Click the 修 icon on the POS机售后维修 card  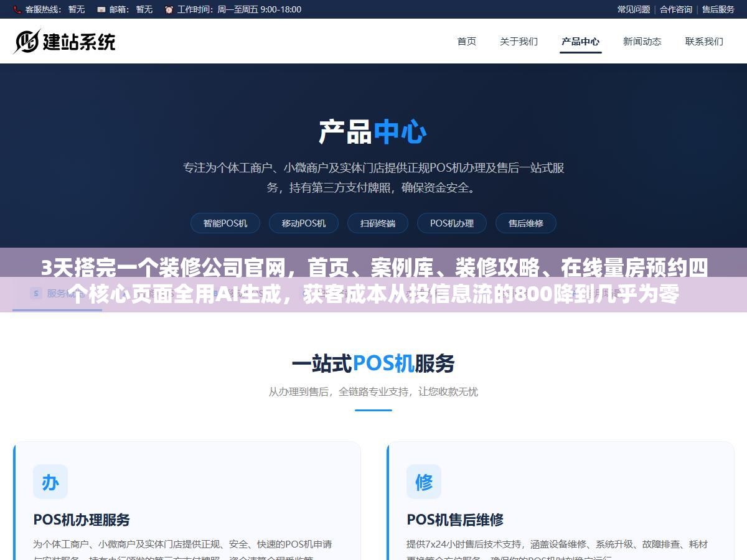coord(424,482)
